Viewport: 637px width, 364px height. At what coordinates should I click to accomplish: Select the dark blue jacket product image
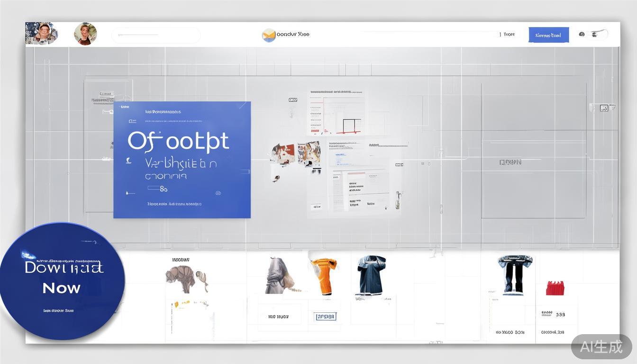tap(371, 275)
